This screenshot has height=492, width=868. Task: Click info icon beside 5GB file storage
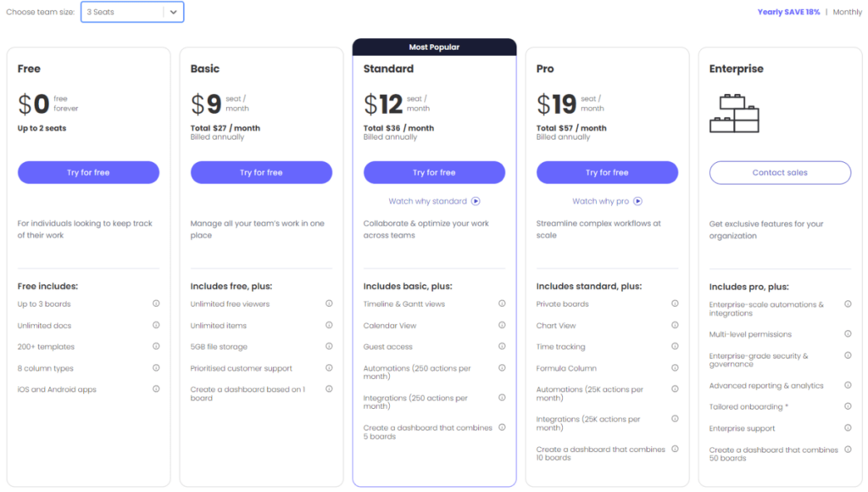(x=329, y=346)
